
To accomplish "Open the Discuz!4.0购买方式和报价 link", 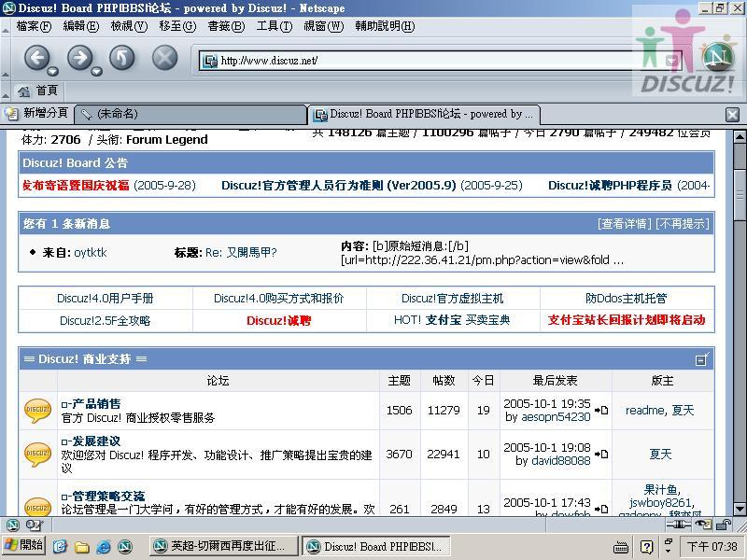I will 278,298.
